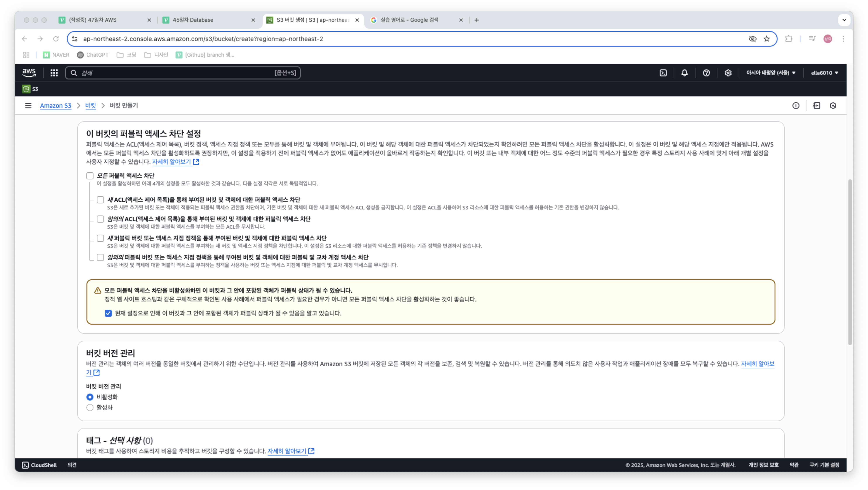Open 쿠키 기본 설정 footer link

coord(824,465)
